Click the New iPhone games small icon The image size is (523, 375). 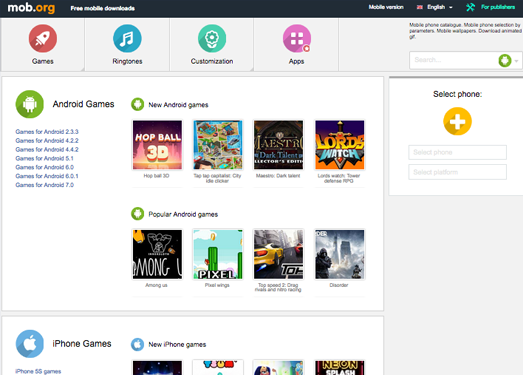coord(137,344)
